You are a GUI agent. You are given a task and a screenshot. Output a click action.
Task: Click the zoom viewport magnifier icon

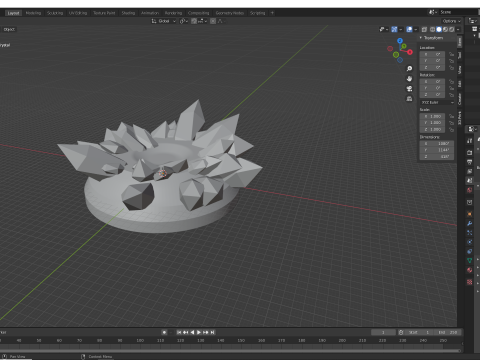click(409, 69)
